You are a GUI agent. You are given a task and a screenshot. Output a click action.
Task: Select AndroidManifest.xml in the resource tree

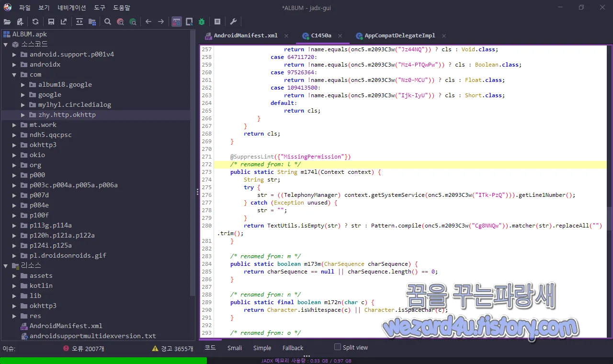point(61,326)
